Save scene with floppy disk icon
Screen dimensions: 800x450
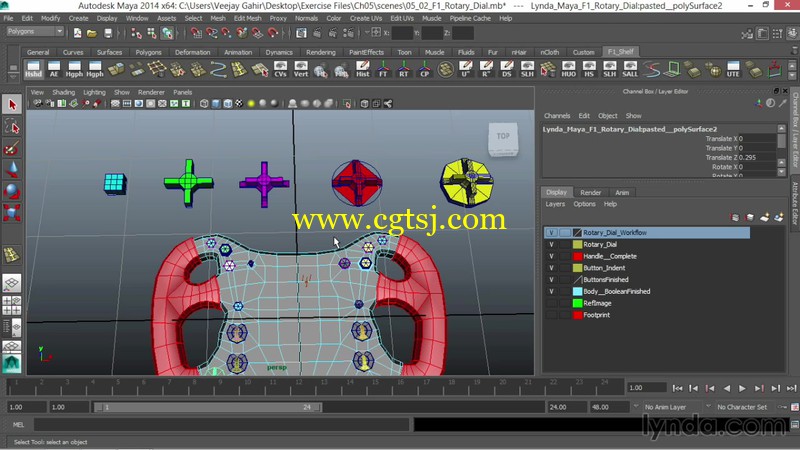[x=108, y=34]
